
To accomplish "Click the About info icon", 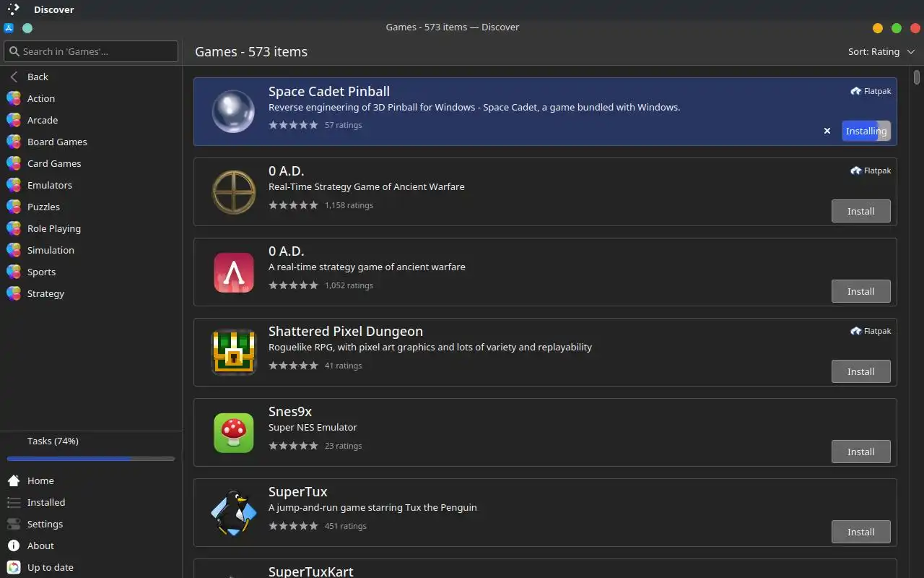I will click(14, 545).
